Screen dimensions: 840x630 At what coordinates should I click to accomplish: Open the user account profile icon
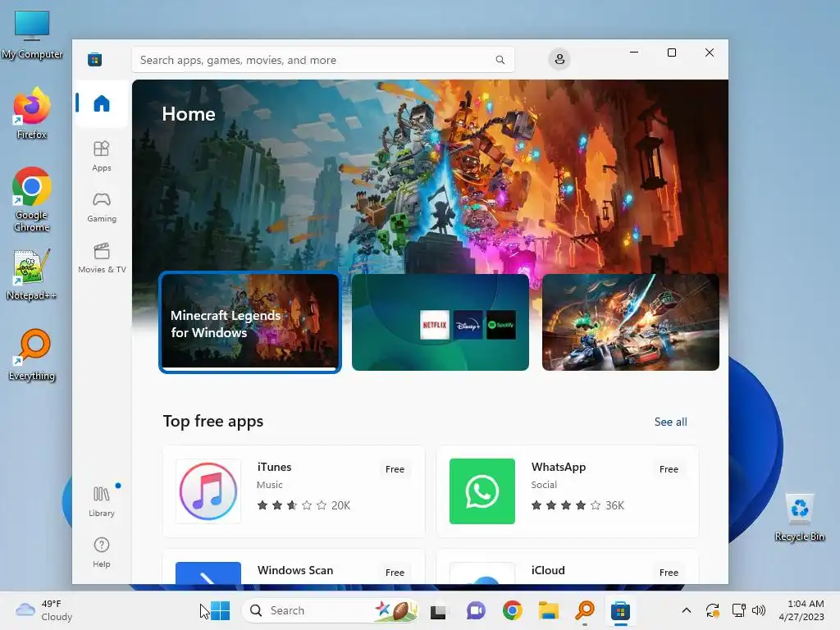tap(559, 59)
